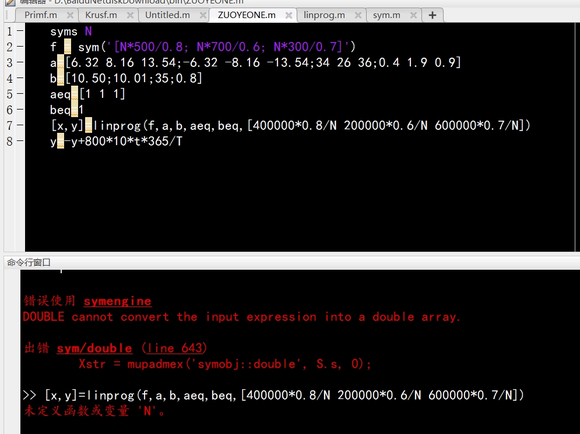
Task: Close the sym.m tab
Action: [414, 15]
